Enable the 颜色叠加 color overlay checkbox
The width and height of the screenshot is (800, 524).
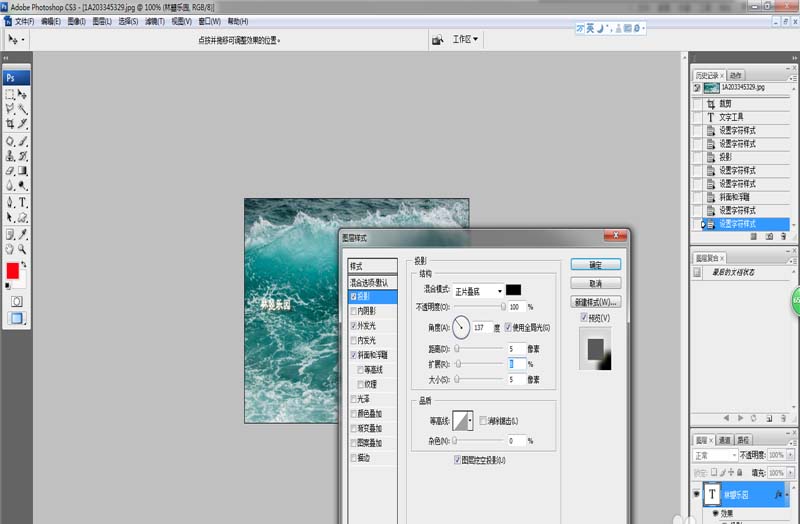click(x=353, y=414)
